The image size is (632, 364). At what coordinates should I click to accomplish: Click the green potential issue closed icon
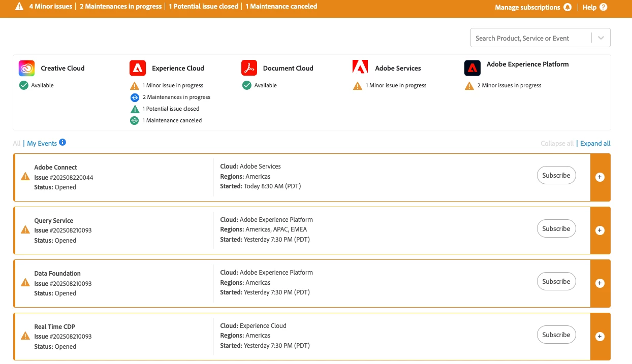[134, 109]
